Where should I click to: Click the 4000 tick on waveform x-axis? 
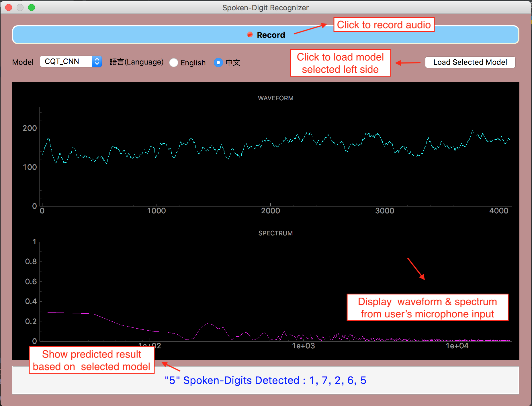(x=499, y=211)
